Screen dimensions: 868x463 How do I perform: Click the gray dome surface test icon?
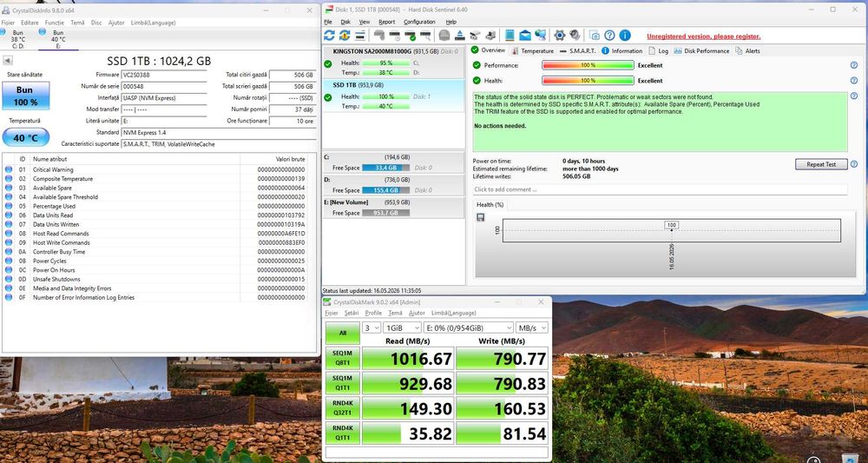tap(444, 36)
